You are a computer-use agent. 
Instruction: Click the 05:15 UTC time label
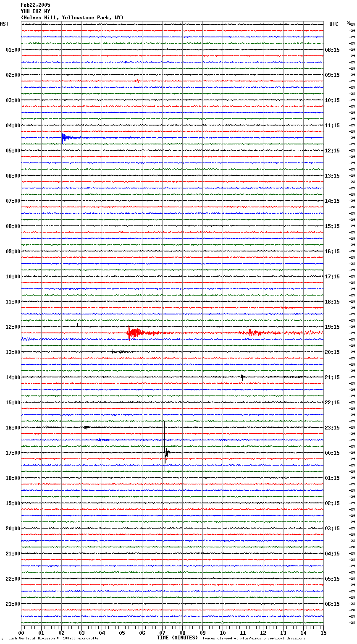(x=332, y=579)
